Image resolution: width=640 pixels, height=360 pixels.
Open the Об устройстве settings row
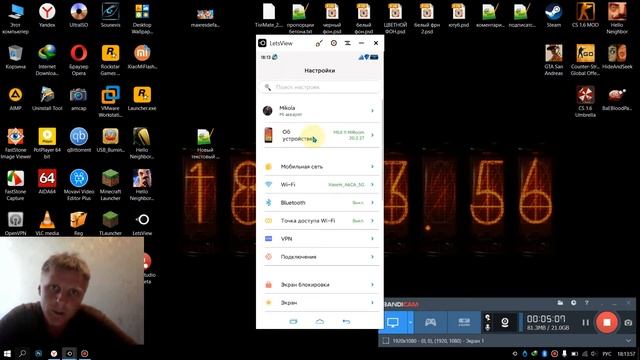click(320, 135)
